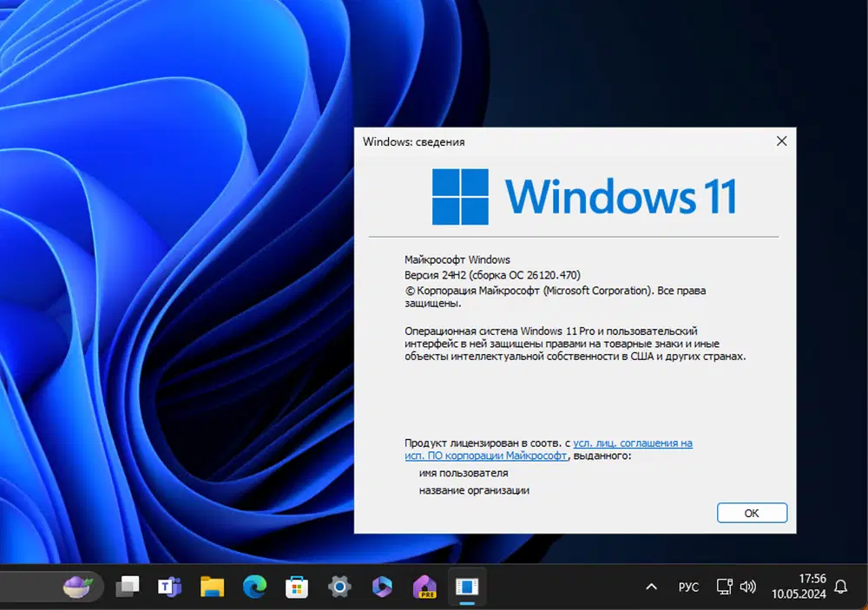The width and height of the screenshot is (868, 610).
Task: Open Task View from the taskbar
Action: (x=128, y=587)
